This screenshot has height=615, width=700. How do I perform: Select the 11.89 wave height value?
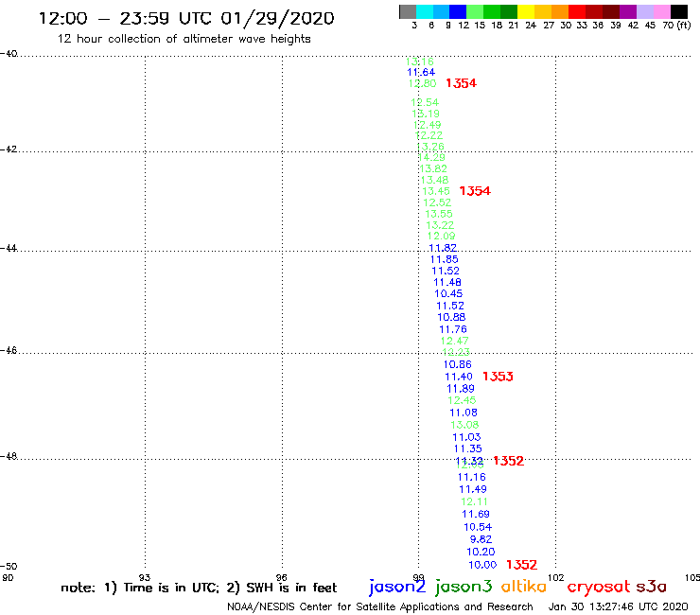[461, 389]
